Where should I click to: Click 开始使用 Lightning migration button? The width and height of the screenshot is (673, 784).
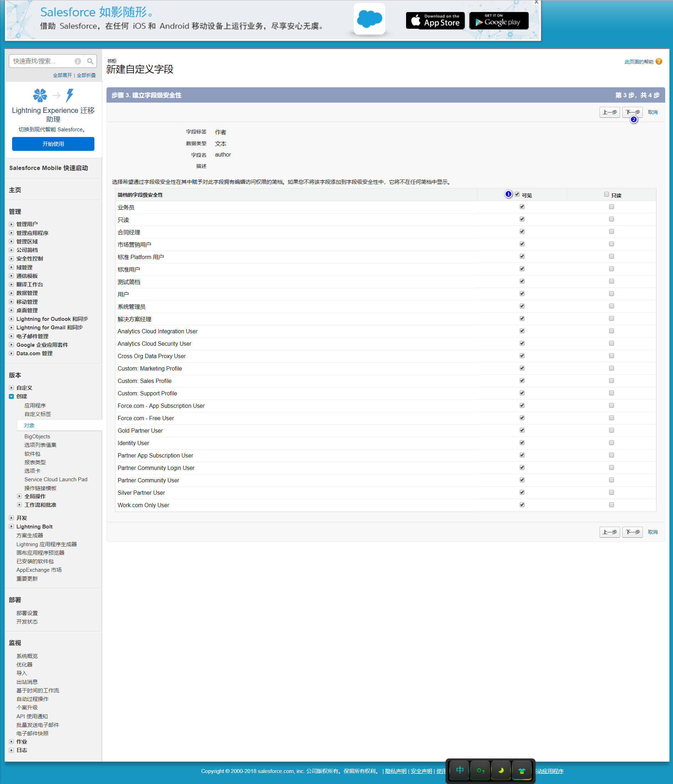53,144
